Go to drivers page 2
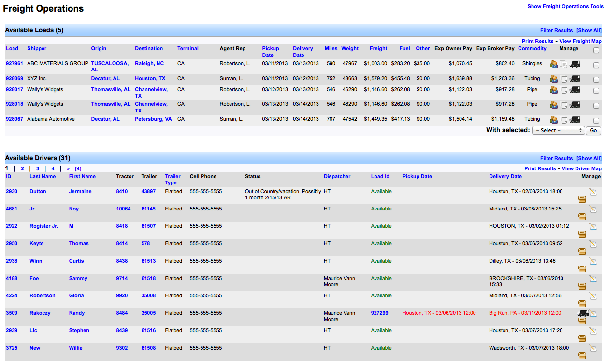 (x=22, y=168)
